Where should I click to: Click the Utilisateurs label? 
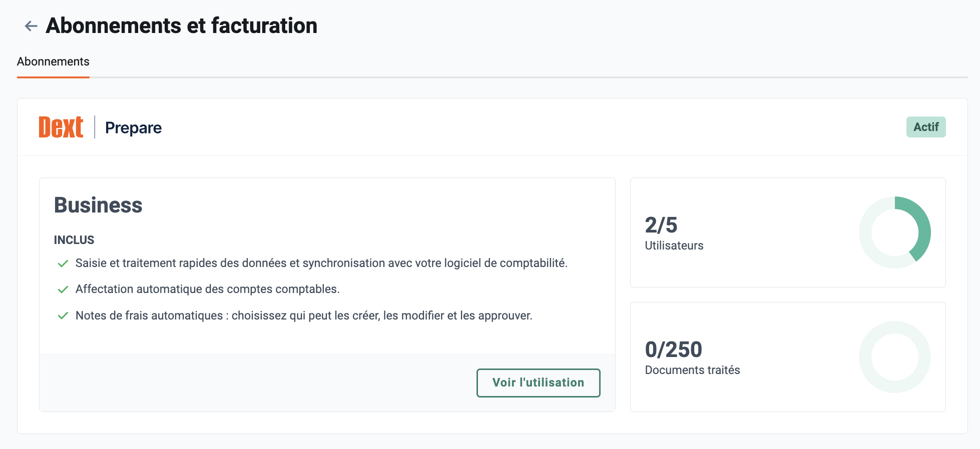point(674,245)
